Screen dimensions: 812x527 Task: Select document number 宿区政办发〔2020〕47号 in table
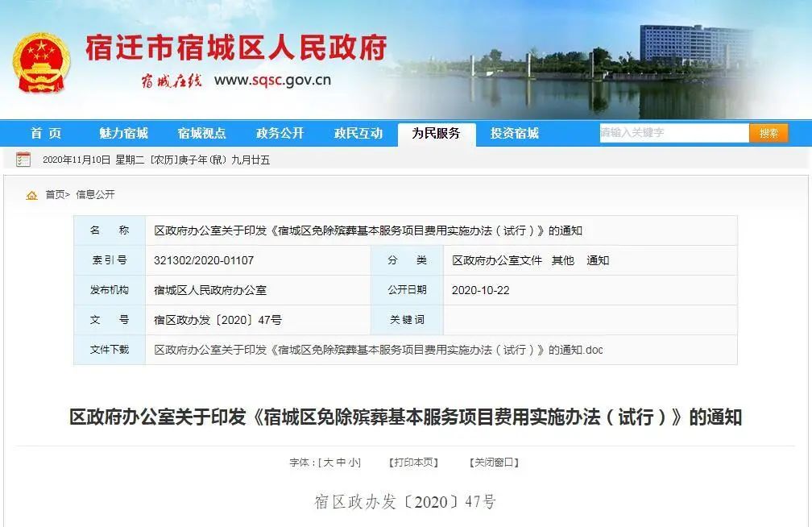pos(218,320)
